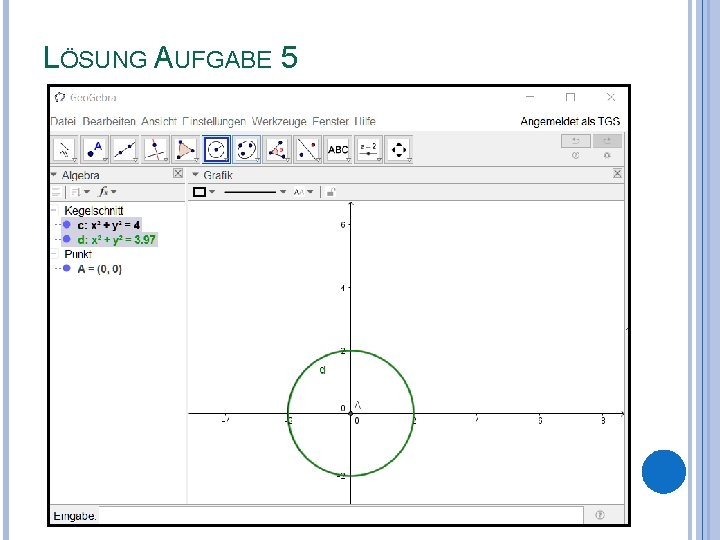Click the GeoGebra app logo in title bar
720x540 pixels.
tap(60, 97)
